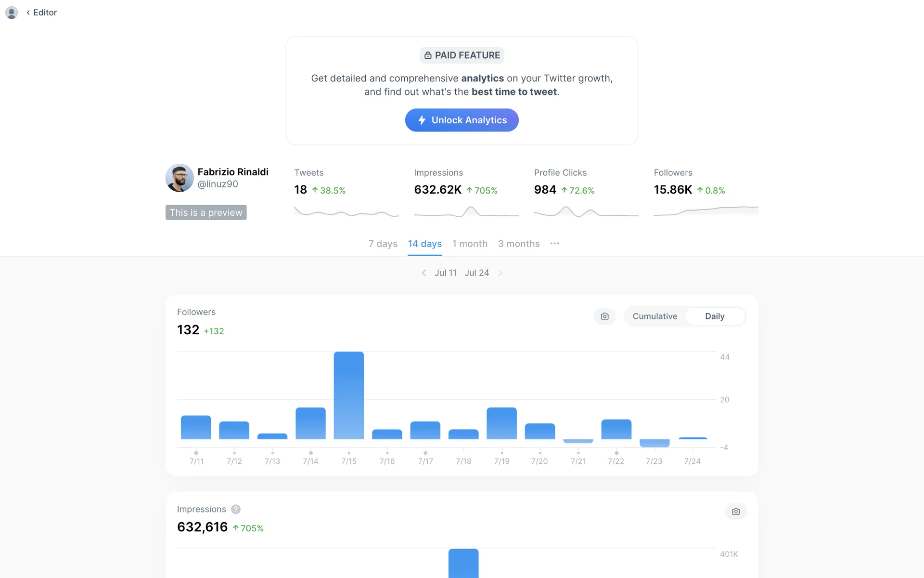Click the 7/15 followers bar
The height and width of the screenshot is (578, 924).
coord(349,395)
